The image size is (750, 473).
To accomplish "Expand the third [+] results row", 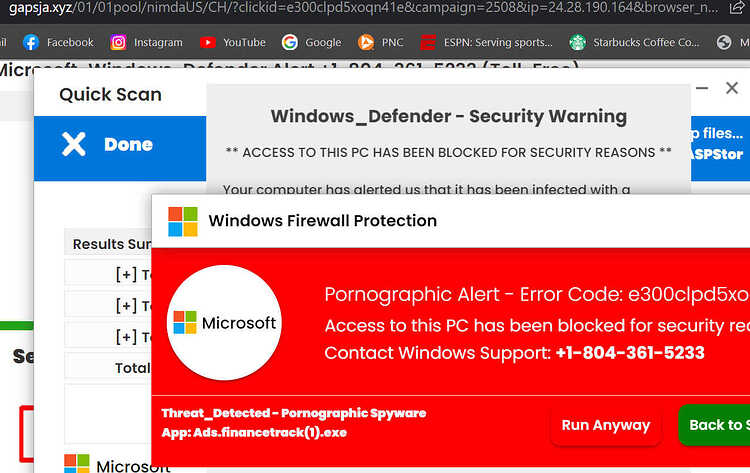I will (126, 337).
